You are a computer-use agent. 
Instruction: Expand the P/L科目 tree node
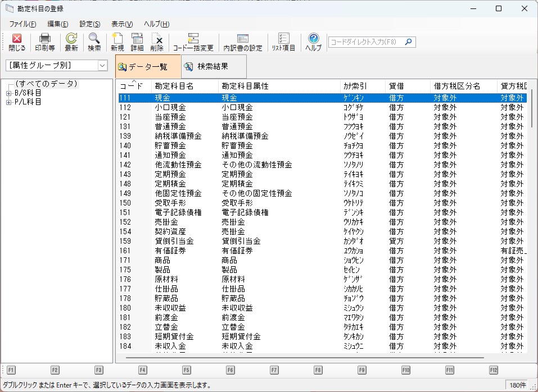(8, 102)
